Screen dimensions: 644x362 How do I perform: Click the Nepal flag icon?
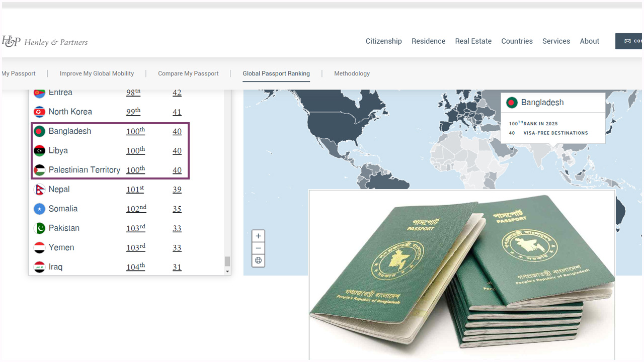tap(39, 190)
